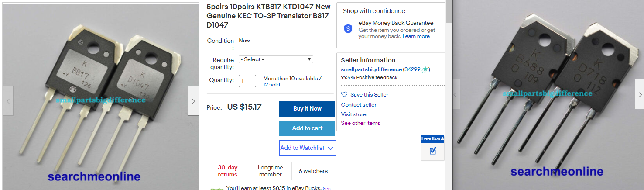Click the Contact seller link

click(x=359, y=105)
